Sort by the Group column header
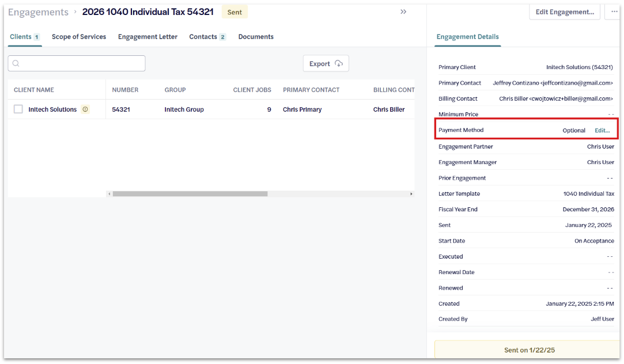Viewport: 624px width, 364px height. [175, 90]
